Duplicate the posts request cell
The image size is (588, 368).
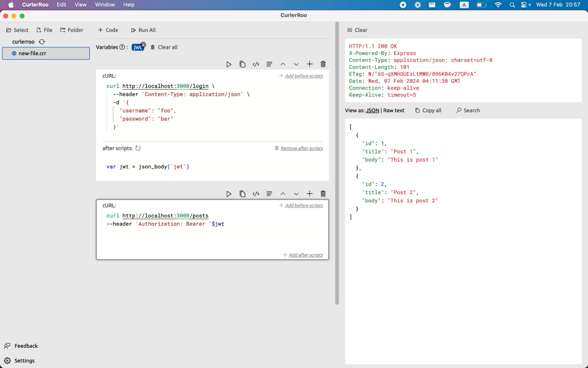pyautogui.click(x=243, y=194)
